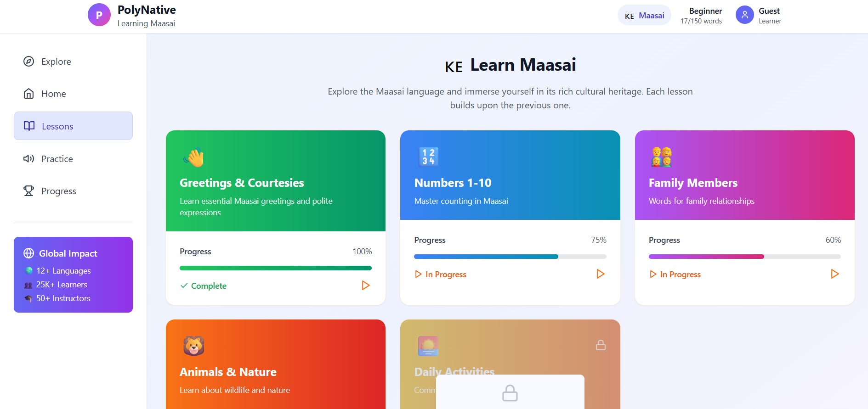Click the Learning Maasai subtitle
The width and height of the screenshot is (868, 409).
[146, 23]
